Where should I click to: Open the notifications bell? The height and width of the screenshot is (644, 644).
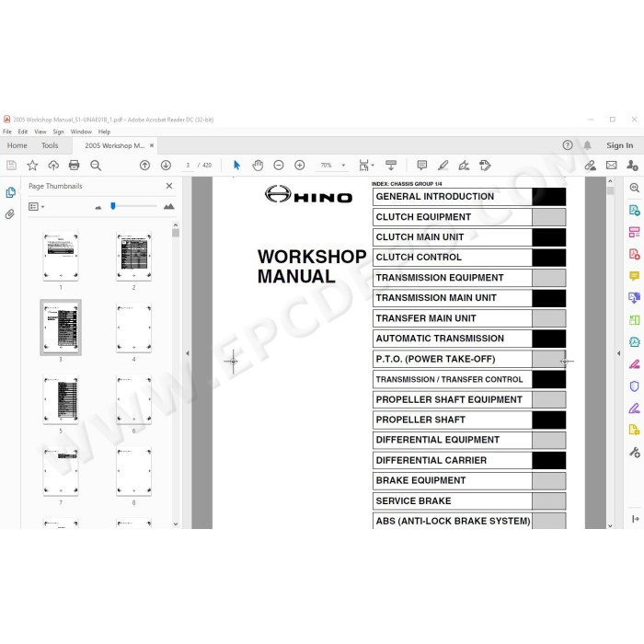click(587, 145)
